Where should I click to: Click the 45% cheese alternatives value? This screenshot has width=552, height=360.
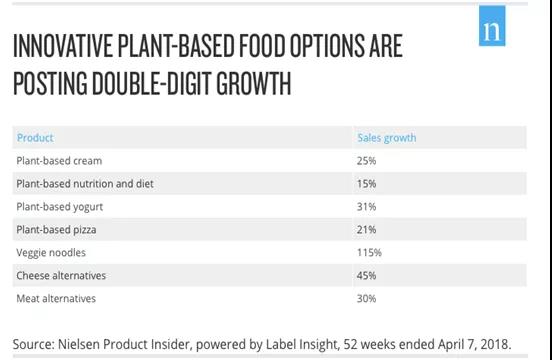tap(366, 276)
